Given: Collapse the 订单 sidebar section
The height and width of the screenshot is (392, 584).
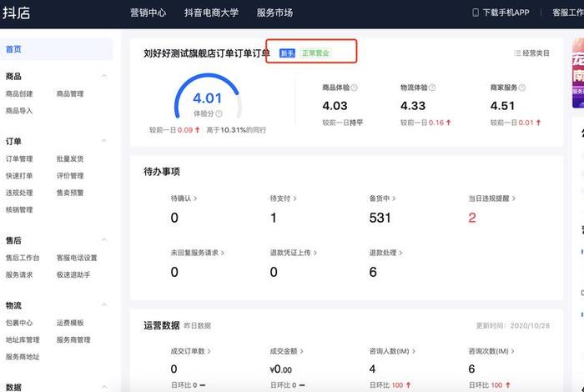Looking at the screenshot, I should click(x=104, y=141).
